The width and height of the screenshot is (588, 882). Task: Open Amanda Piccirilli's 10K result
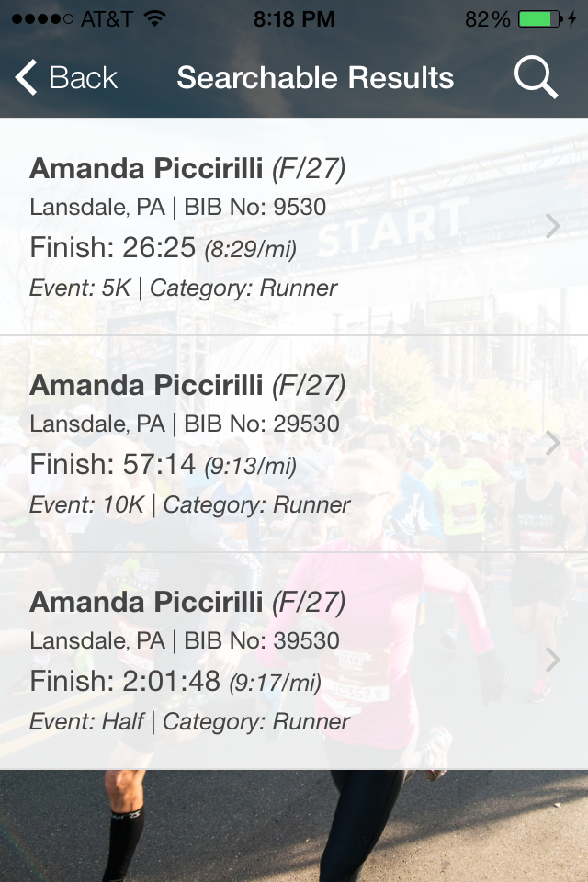(187, 386)
